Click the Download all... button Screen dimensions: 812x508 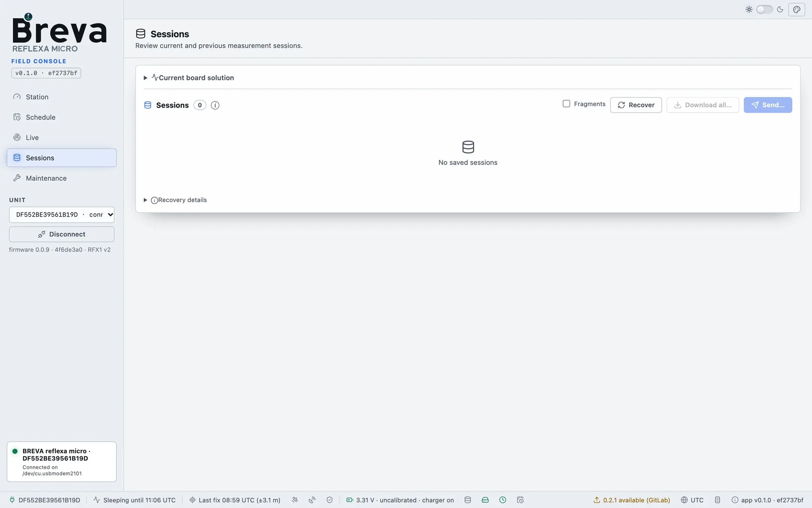click(703, 105)
